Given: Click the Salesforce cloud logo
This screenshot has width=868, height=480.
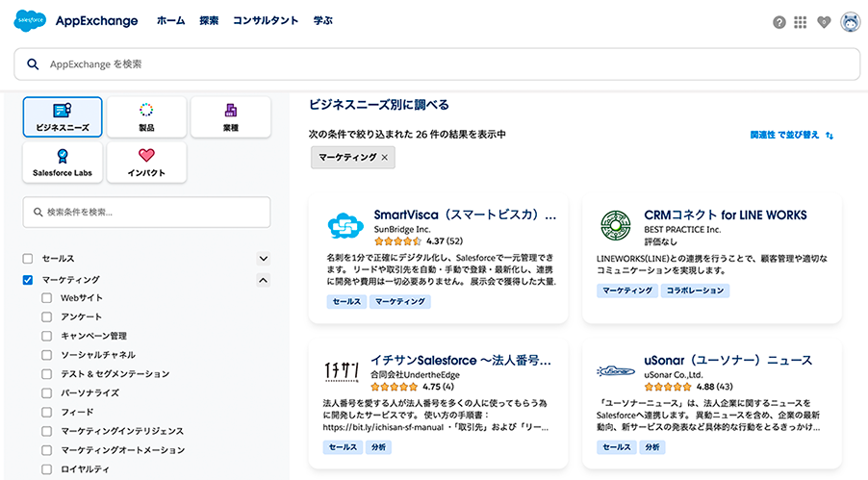Looking at the screenshot, I should (x=30, y=21).
